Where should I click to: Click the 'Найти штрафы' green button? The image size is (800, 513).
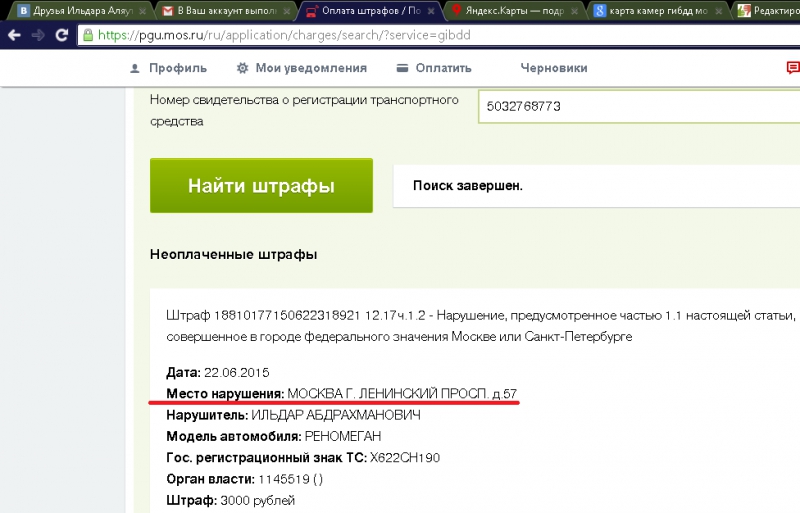pos(261,185)
